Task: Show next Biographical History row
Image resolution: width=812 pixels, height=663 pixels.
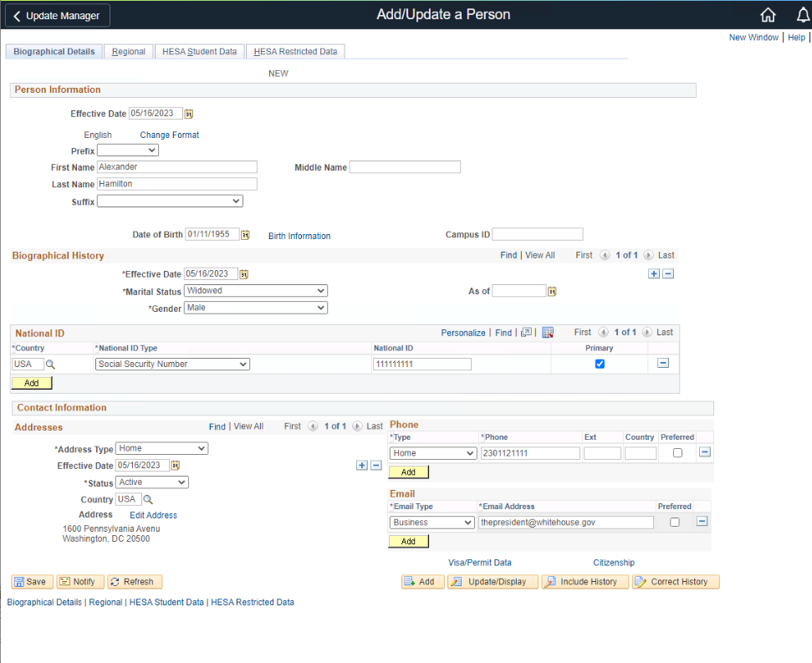Action: click(x=648, y=255)
